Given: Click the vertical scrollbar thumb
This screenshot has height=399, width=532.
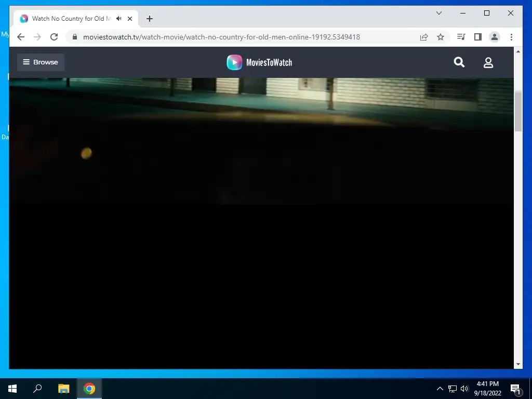Looking at the screenshot, I should pyautogui.click(x=518, y=111).
